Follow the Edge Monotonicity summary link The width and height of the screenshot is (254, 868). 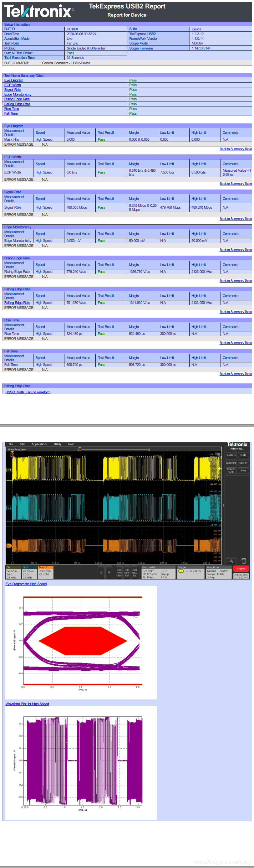pyautogui.click(x=18, y=94)
